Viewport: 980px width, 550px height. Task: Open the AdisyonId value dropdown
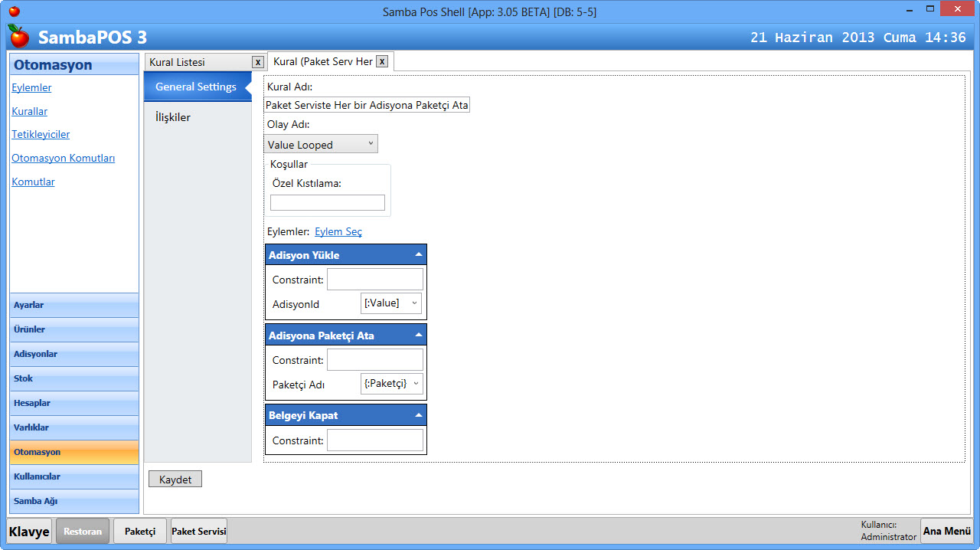391,303
